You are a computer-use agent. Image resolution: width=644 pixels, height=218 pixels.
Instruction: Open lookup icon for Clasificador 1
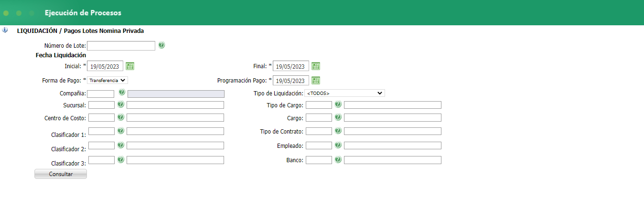[x=121, y=131]
